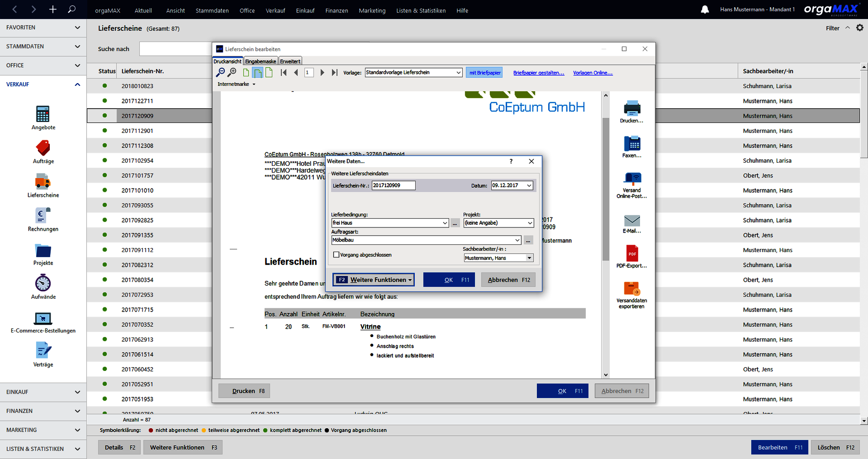The height and width of the screenshot is (459, 868).
Task: Open the Lieferbedingung dropdown
Action: pyautogui.click(x=445, y=223)
